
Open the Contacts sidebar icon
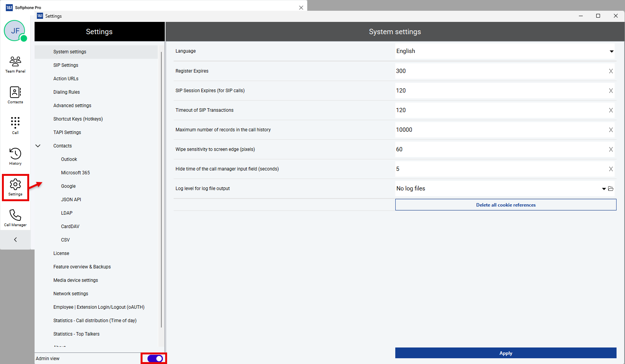15,95
